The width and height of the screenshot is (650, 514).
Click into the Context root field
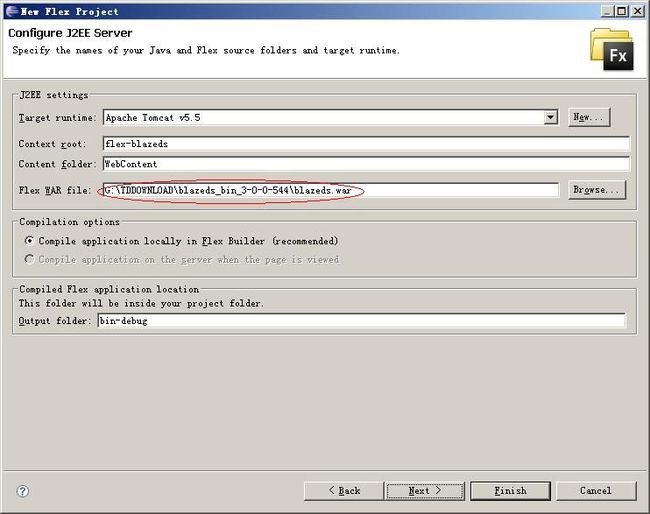coord(366,143)
